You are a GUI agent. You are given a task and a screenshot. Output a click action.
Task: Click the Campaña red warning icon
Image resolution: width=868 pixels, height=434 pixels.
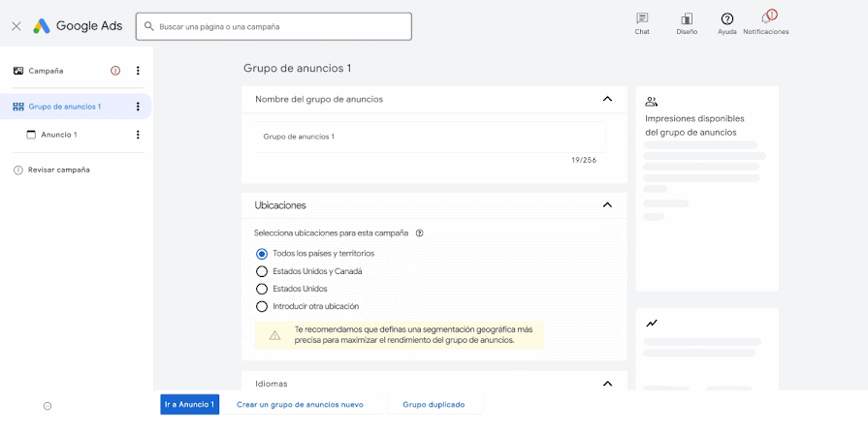(x=115, y=71)
